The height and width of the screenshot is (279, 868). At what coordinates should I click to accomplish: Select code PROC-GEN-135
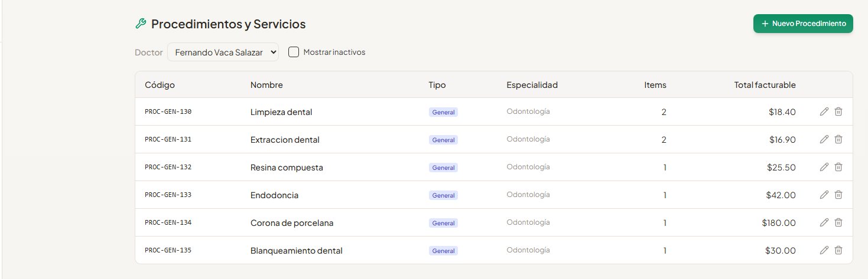point(168,250)
